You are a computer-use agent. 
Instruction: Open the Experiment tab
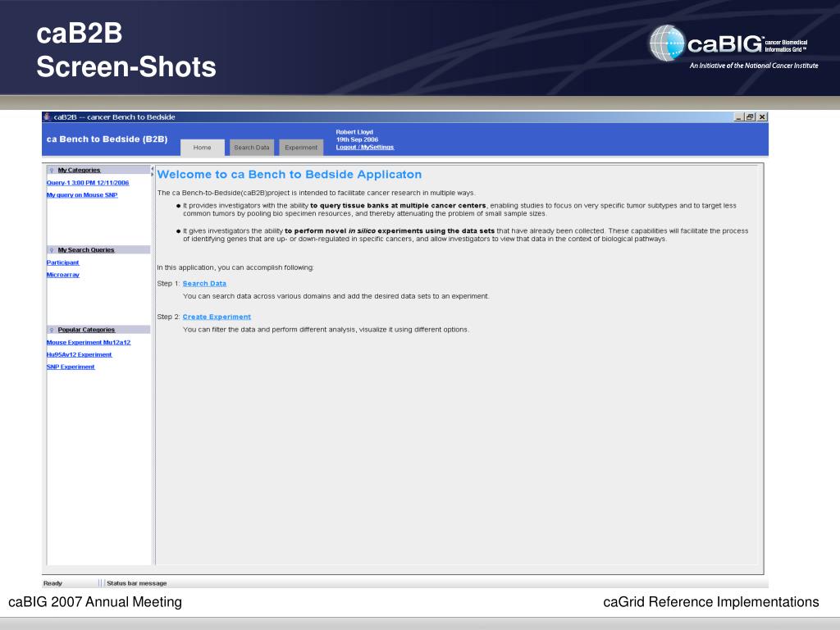pyautogui.click(x=301, y=148)
